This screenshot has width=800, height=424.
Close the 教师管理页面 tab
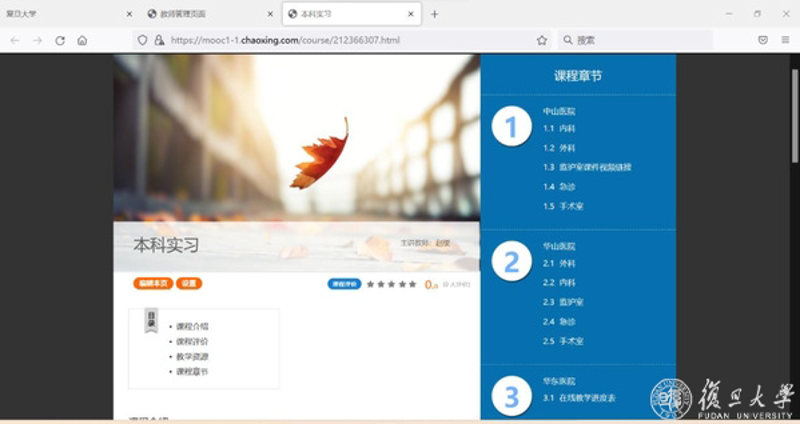[270, 14]
